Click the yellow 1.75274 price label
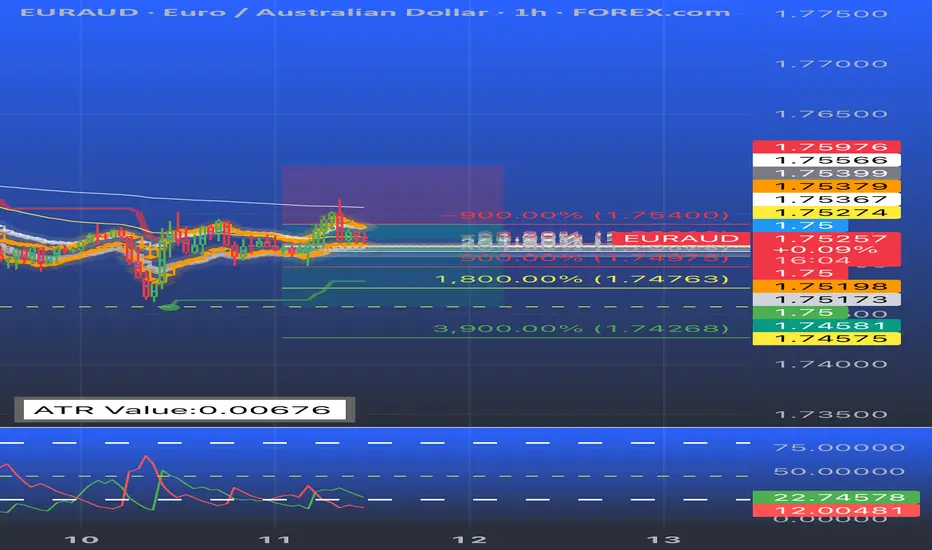This screenshot has height=550, width=932. (x=826, y=212)
